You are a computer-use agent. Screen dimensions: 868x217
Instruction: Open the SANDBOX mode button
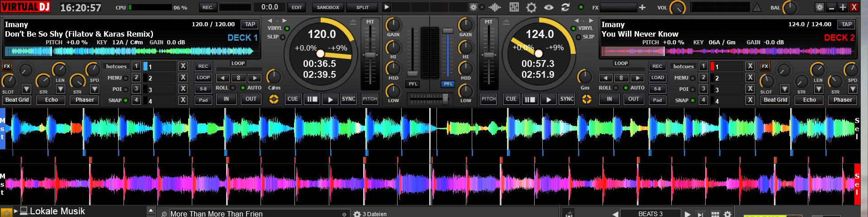[328, 7]
